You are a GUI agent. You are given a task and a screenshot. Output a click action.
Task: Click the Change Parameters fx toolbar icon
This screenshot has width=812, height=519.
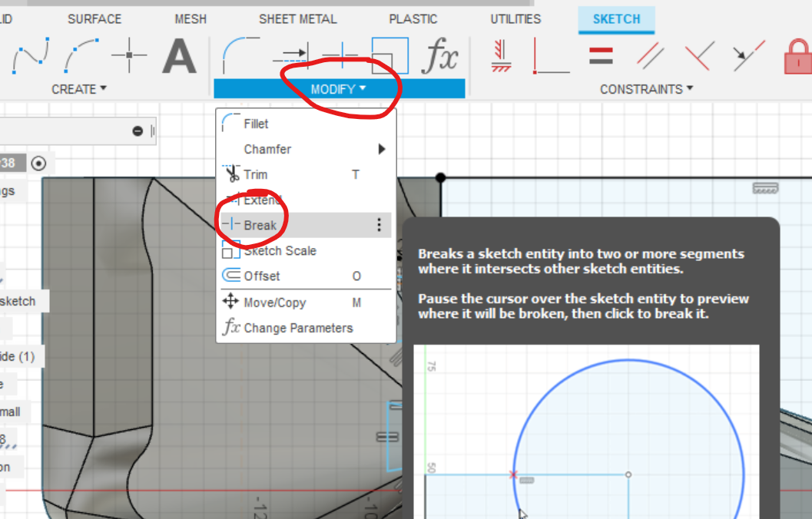click(x=439, y=55)
